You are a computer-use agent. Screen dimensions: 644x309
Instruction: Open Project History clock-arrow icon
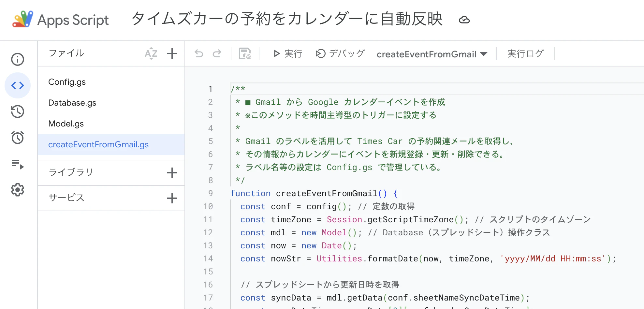(18, 111)
